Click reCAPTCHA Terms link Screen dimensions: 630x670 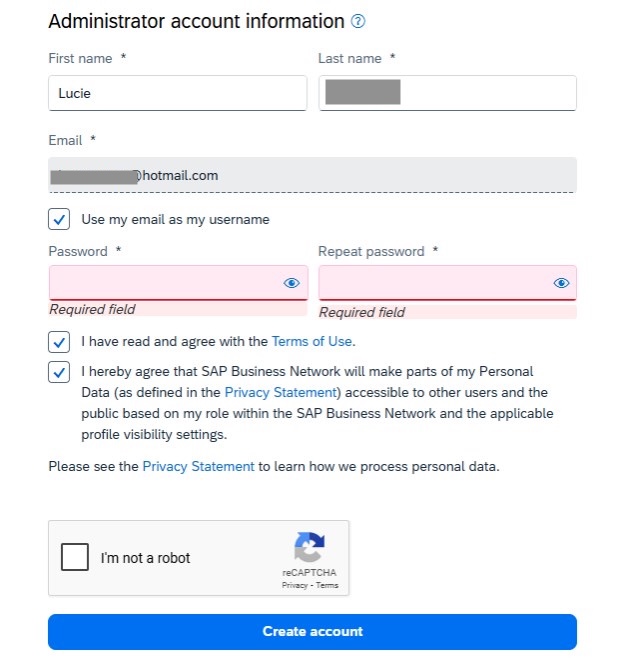[x=327, y=585]
